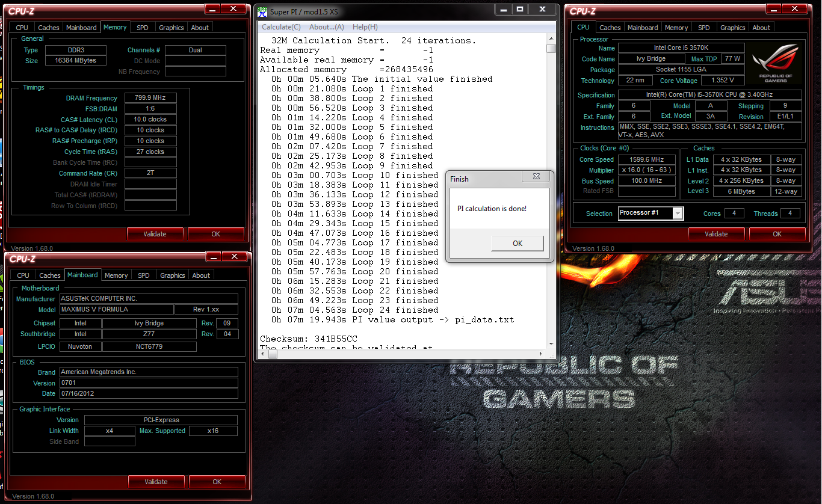Click the DRAM Frequency 799.9 MHz value
The width and height of the screenshot is (822, 504).
(150, 98)
